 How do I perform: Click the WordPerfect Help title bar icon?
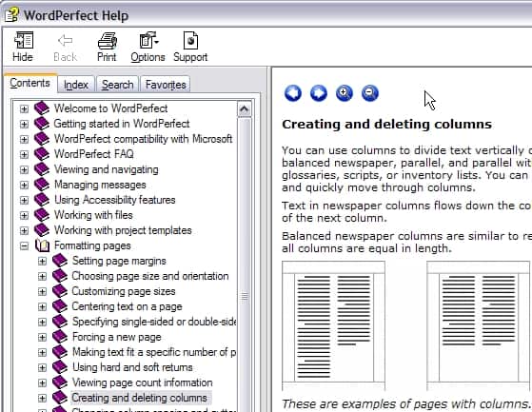tap(11, 15)
